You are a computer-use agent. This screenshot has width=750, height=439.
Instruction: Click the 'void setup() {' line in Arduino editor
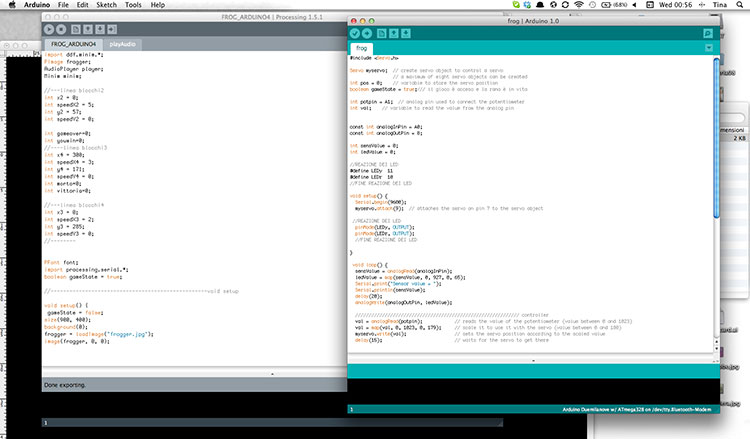[x=369, y=196]
